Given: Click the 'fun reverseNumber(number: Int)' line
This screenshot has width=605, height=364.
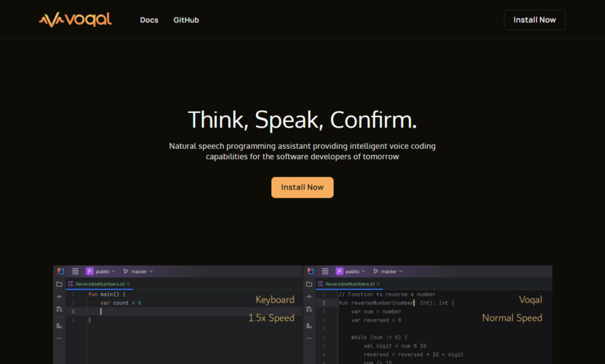Looking at the screenshot, I should pos(396,303).
